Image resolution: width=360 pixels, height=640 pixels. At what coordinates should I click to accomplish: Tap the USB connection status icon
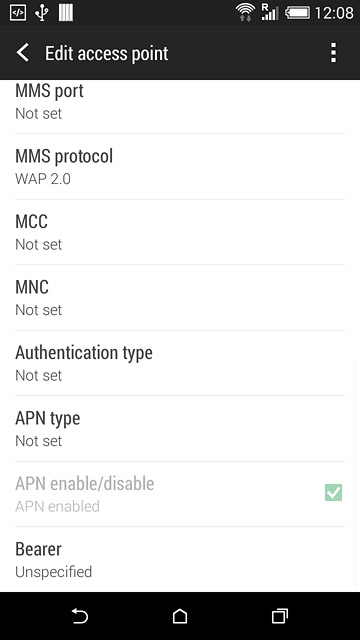point(41,13)
